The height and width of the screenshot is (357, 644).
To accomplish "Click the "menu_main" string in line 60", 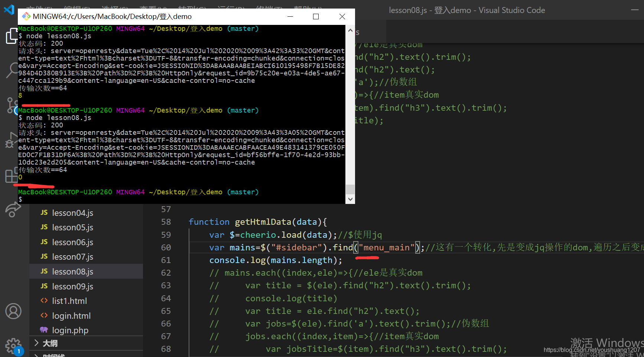I will pos(387,247).
